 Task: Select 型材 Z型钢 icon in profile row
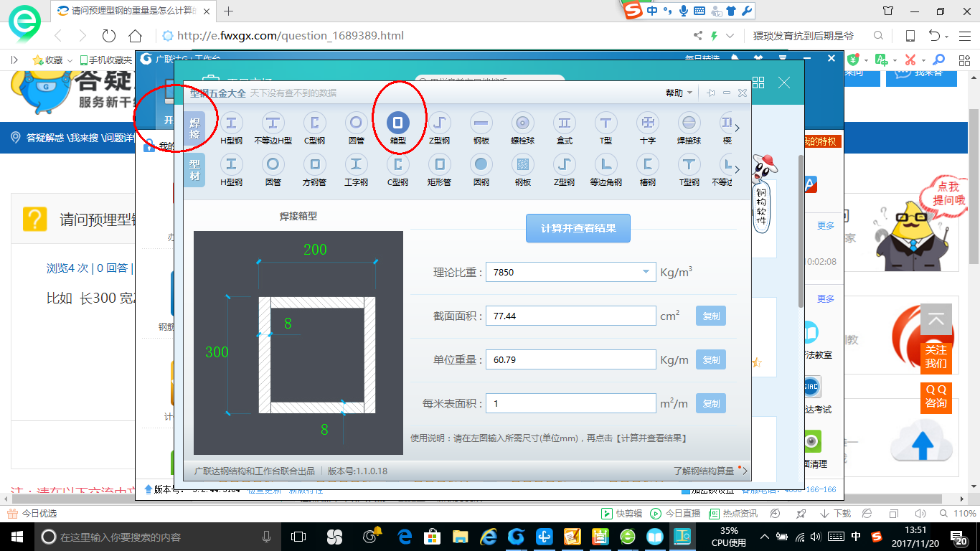click(564, 164)
